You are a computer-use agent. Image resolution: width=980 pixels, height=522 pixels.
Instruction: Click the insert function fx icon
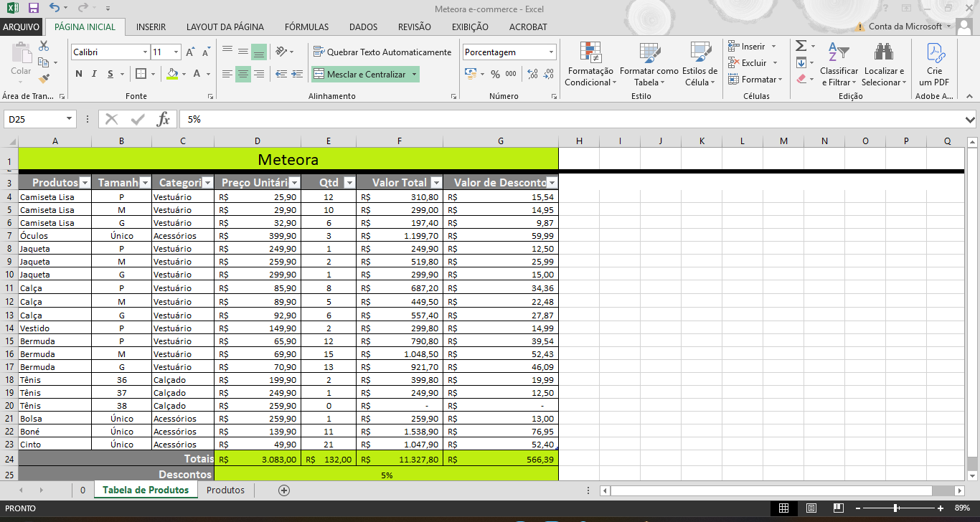[164, 119]
